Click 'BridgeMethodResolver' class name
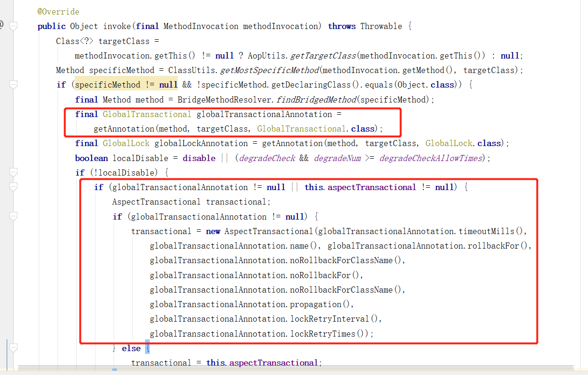The image size is (588, 375). coord(224,100)
